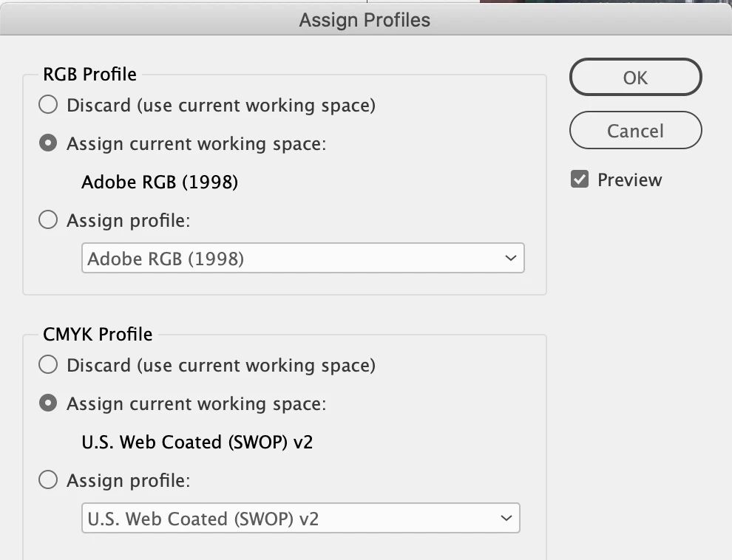The image size is (732, 560).
Task: Toggle the Preview checkbox
Action: pyautogui.click(x=580, y=180)
